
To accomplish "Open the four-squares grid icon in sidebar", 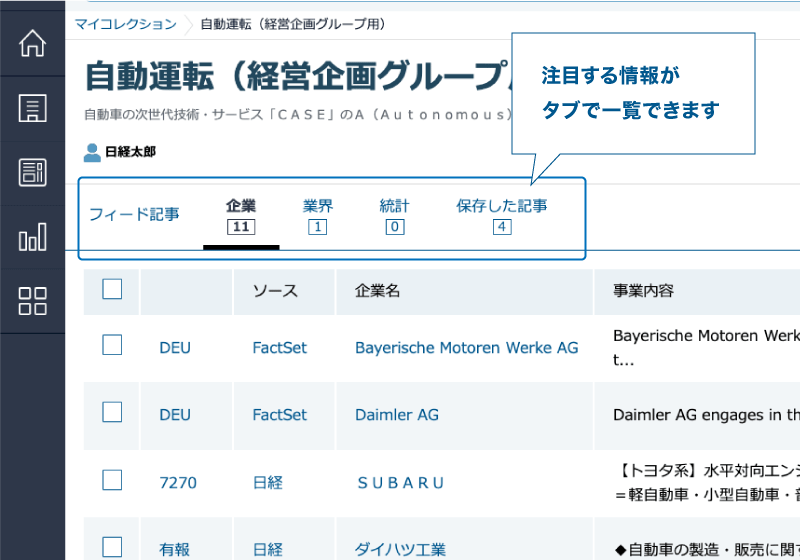I will point(32,301).
